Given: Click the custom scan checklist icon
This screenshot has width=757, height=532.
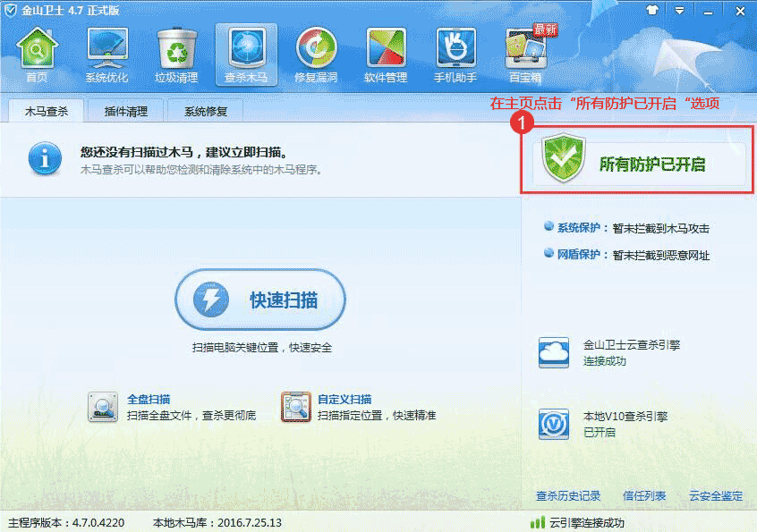Looking at the screenshot, I should coord(296,407).
